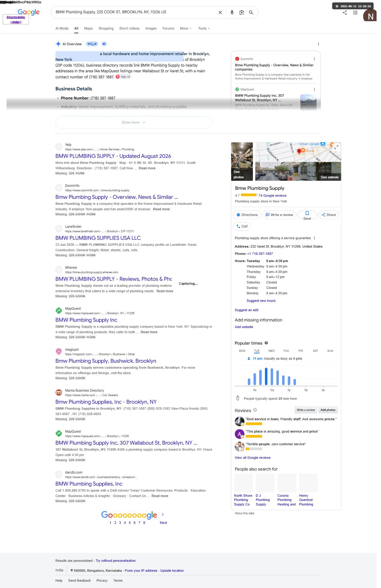Image resolution: width=381 pixels, height=588 pixels.
Task: Click the red map pin marker
Action: tap(299, 151)
